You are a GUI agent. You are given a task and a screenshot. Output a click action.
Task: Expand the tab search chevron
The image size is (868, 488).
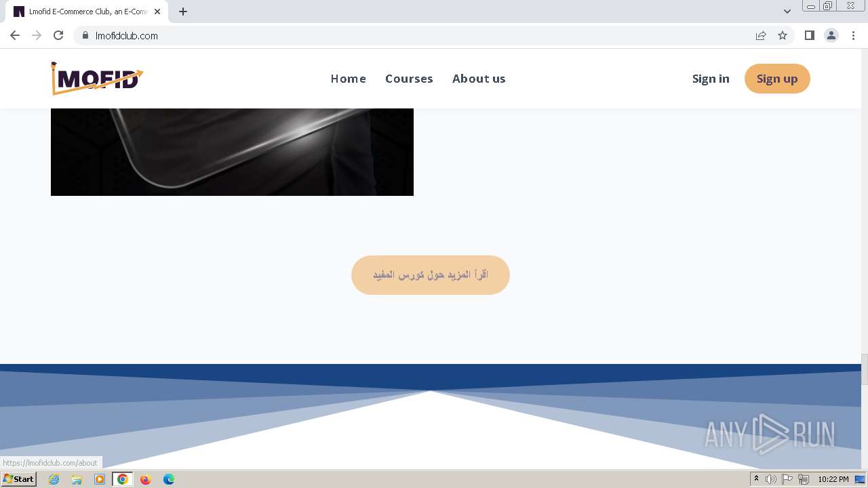click(787, 12)
